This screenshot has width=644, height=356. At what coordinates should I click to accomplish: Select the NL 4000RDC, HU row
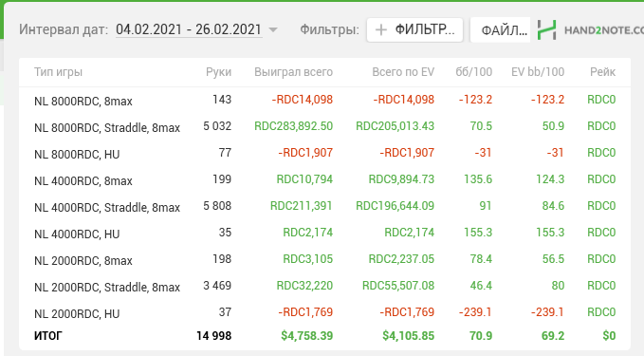(x=324, y=233)
